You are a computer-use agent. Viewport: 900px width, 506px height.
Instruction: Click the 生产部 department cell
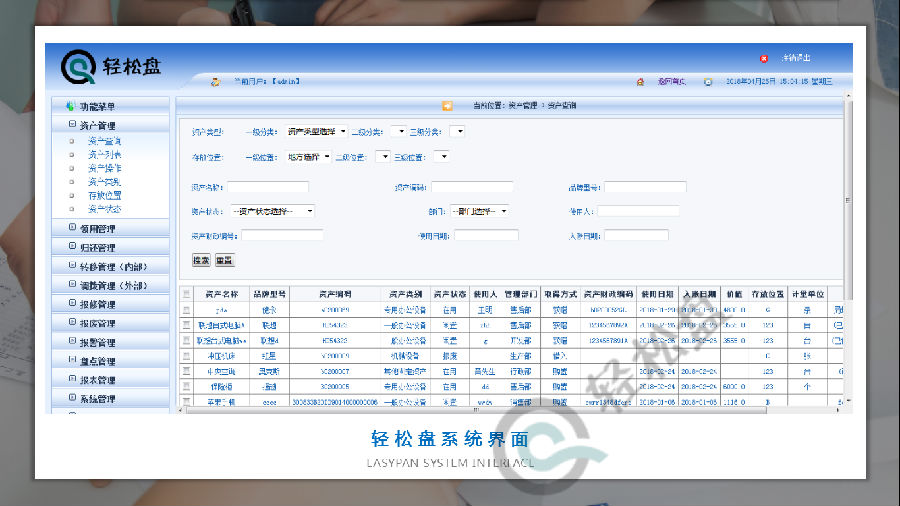pos(521,356)
